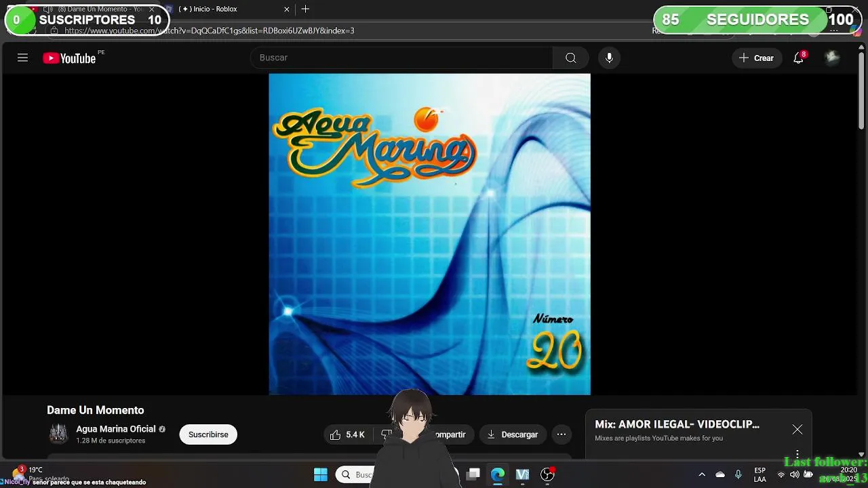The height and width of the screenshot is (488, 868).
Task: Open the Mix panel three-dot options menu
Action: [797, 454]
